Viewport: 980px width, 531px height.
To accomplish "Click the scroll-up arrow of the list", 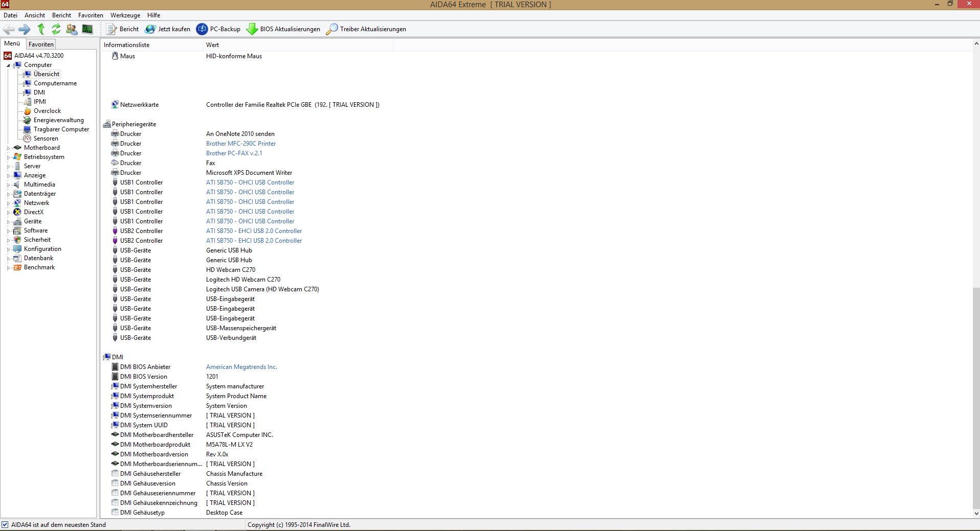I will click(x=976, y=44).
